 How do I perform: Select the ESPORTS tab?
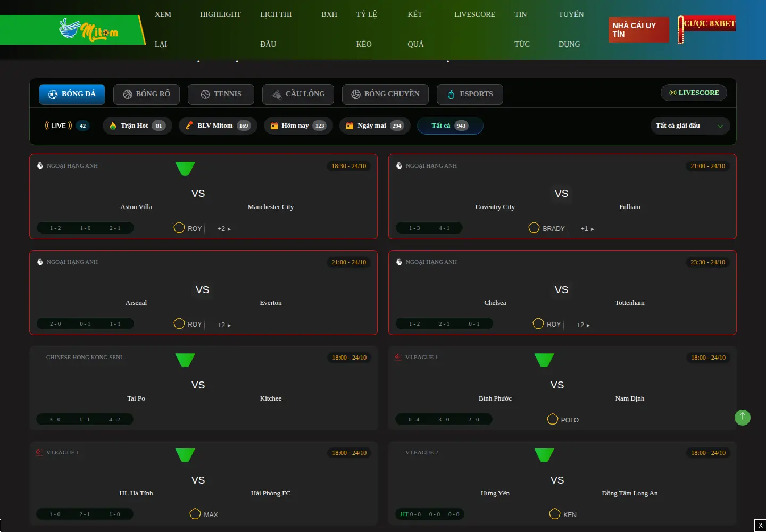[470, 94]
